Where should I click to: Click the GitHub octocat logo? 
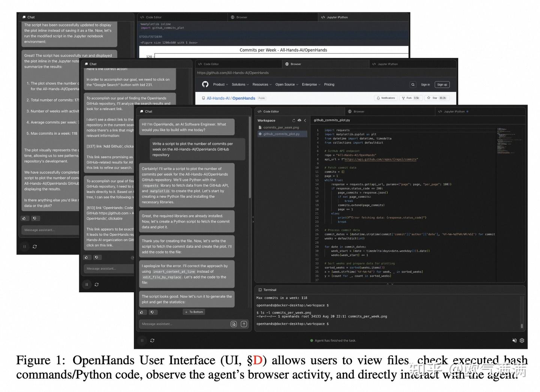(x=205, y=84)
